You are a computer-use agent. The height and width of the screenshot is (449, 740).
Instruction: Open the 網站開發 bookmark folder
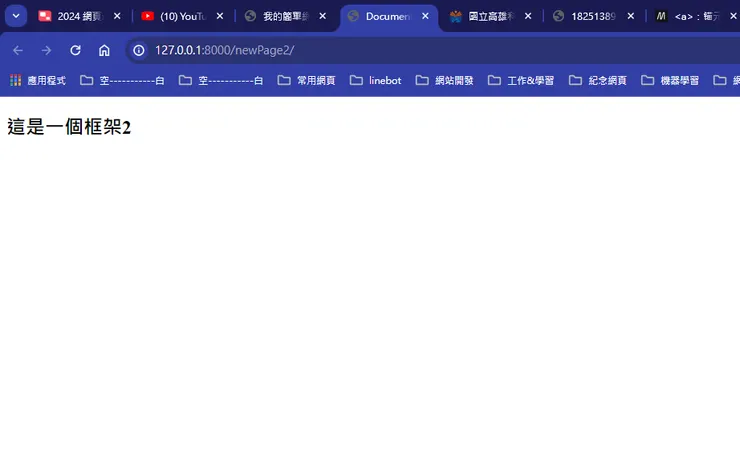(445, 80)
